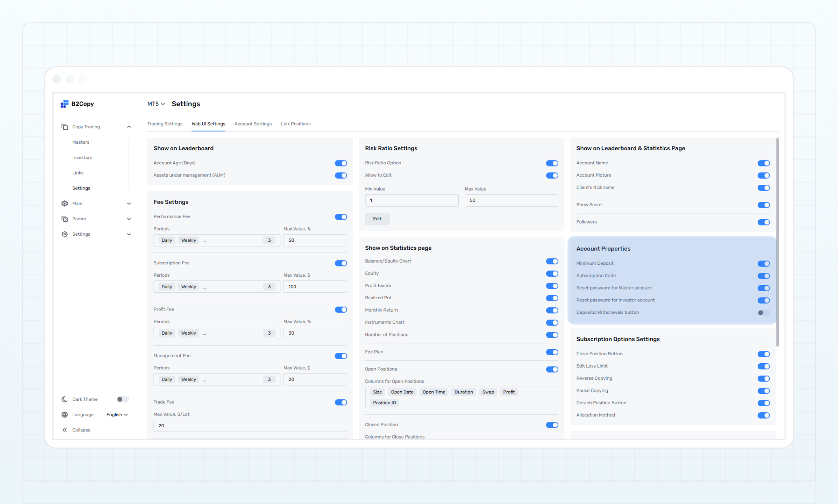This screenshot has width=838, height=504.
Task: Click the Language globe icon
Action: pyautogui.click(x=64, y=415)
